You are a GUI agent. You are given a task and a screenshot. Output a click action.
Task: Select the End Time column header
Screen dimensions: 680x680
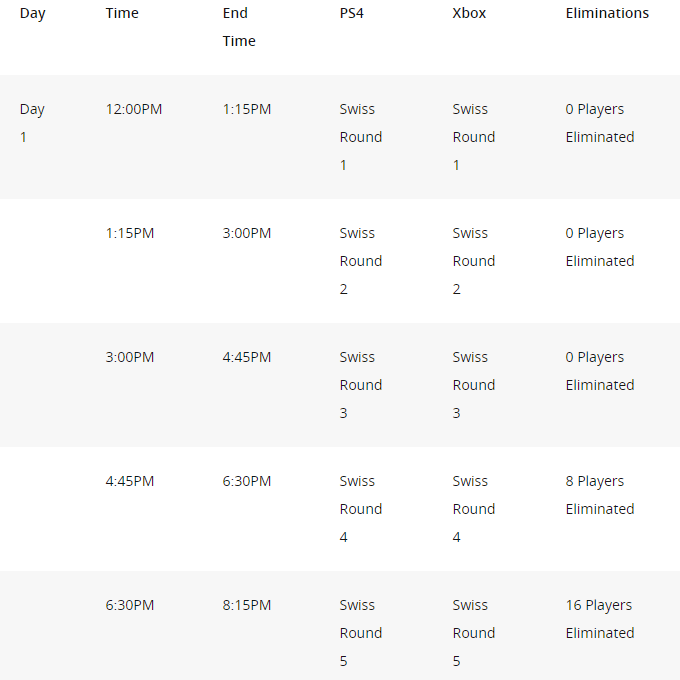(x=239, y=27)
